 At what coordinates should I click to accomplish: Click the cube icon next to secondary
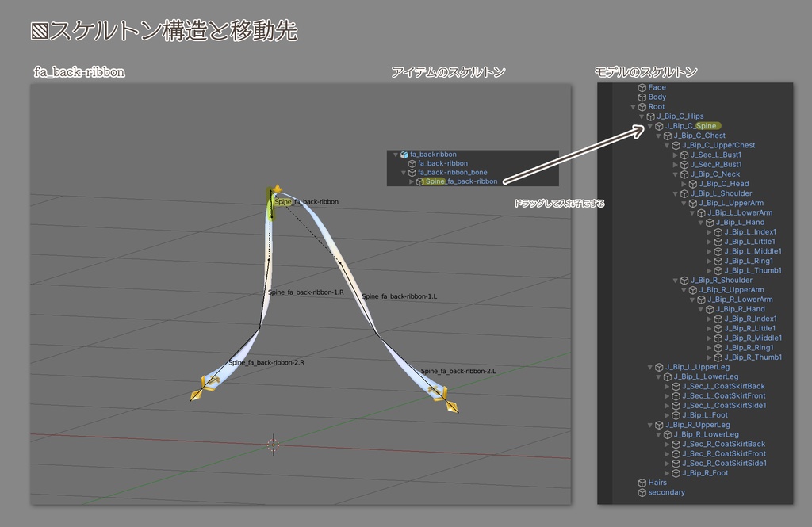642,493
